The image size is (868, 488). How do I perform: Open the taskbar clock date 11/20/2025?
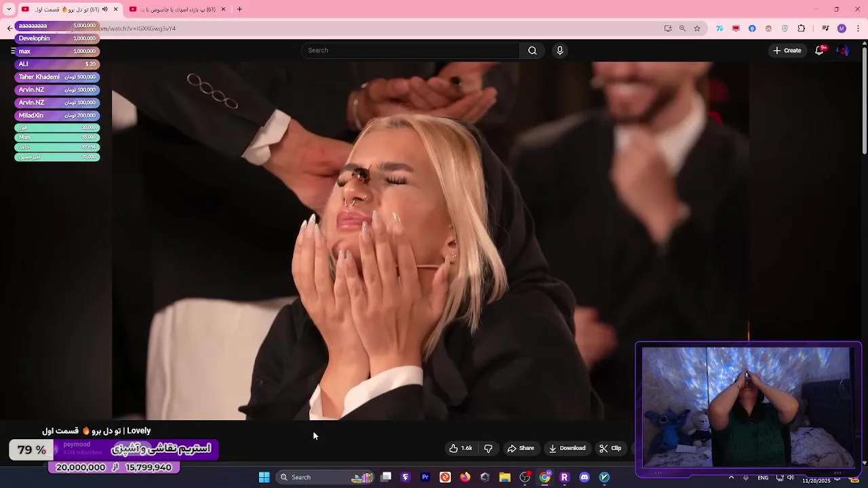[x=816, y=480]
